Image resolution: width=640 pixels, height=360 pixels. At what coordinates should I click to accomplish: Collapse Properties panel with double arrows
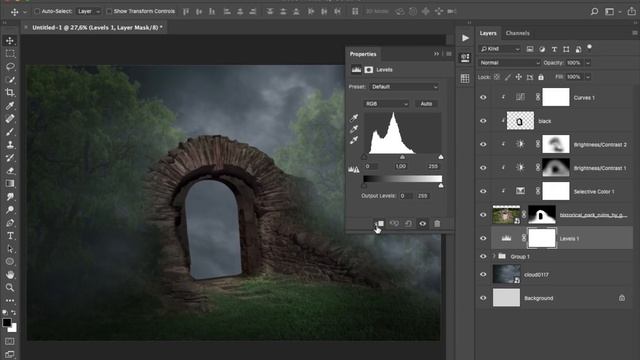[436, 54]
